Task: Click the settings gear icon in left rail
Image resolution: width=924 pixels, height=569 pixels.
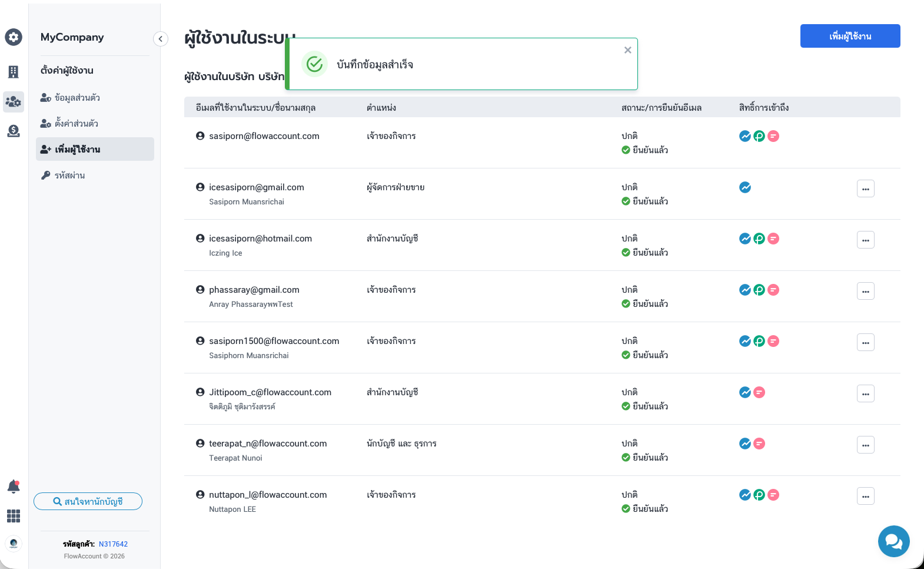Action: click(14, 37)
